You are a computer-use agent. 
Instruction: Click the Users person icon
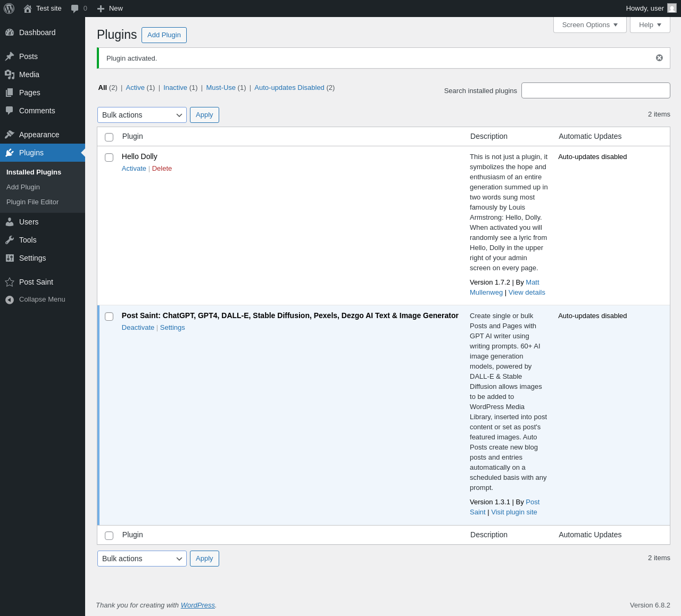[10, 222]
